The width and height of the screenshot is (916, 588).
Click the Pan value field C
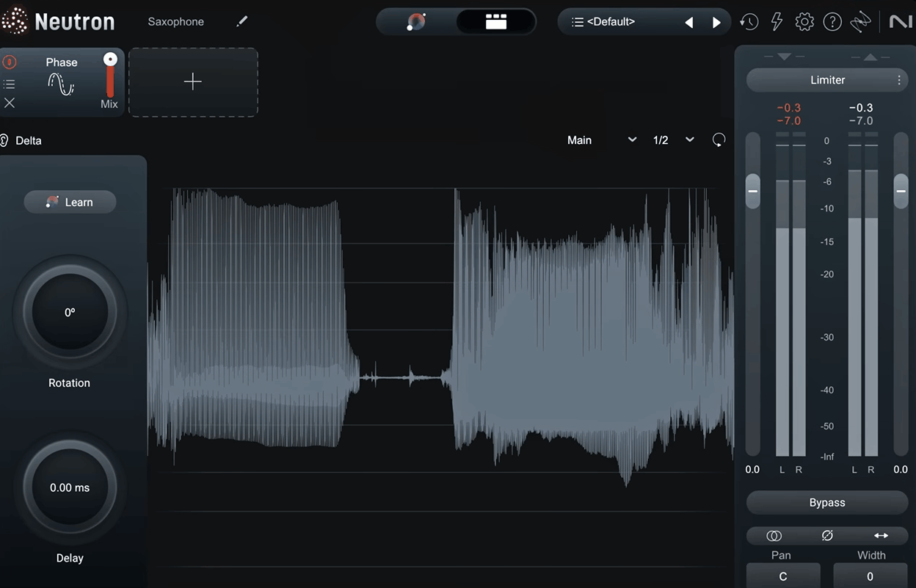(x=783, y=576)
